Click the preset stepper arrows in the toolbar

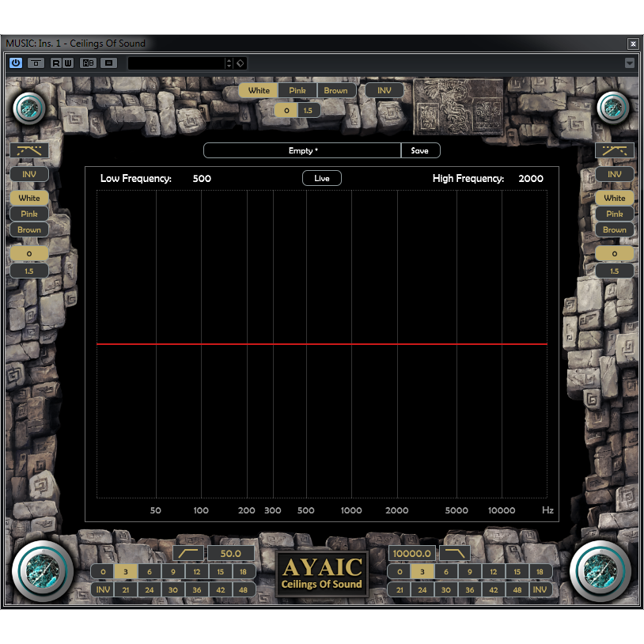click(x=229, y=63)
